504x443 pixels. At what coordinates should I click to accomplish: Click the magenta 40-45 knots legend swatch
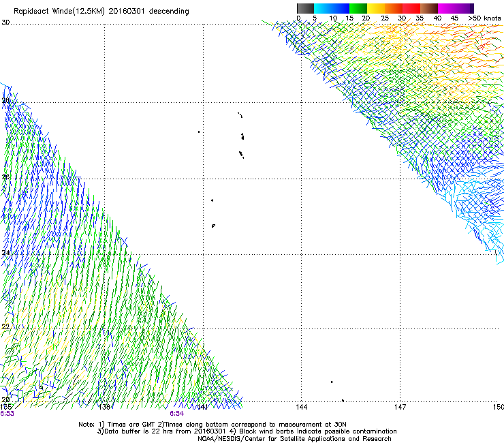tap(447, 8)
